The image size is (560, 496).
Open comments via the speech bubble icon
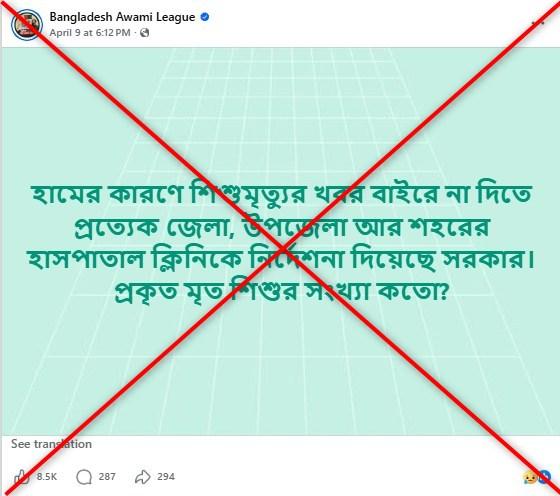84,477
